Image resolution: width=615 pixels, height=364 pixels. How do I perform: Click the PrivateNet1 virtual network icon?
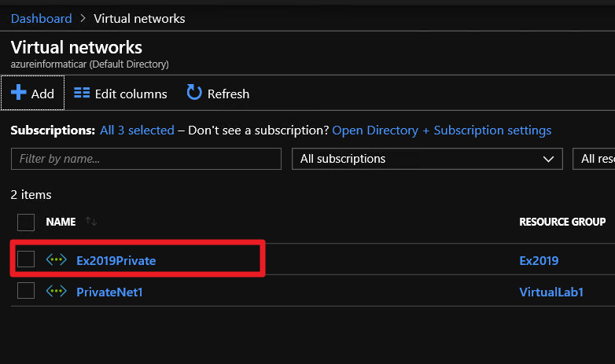(x=57, y=291)
